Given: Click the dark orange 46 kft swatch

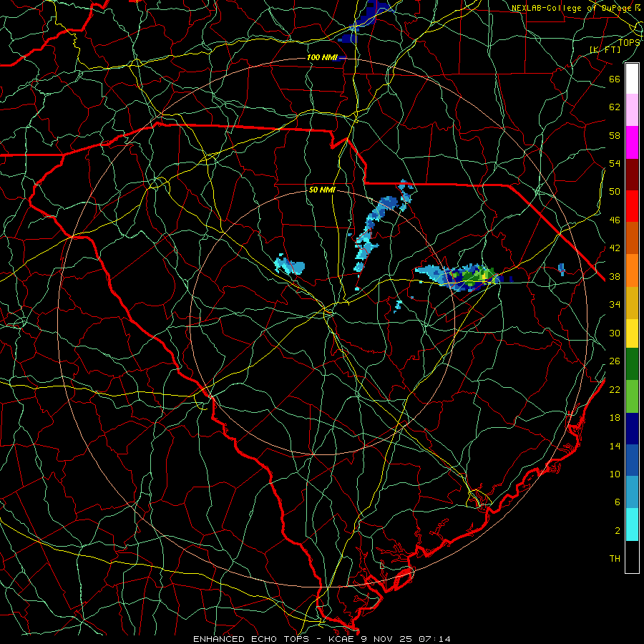Looking at the screenshot, I should point(632,238).
